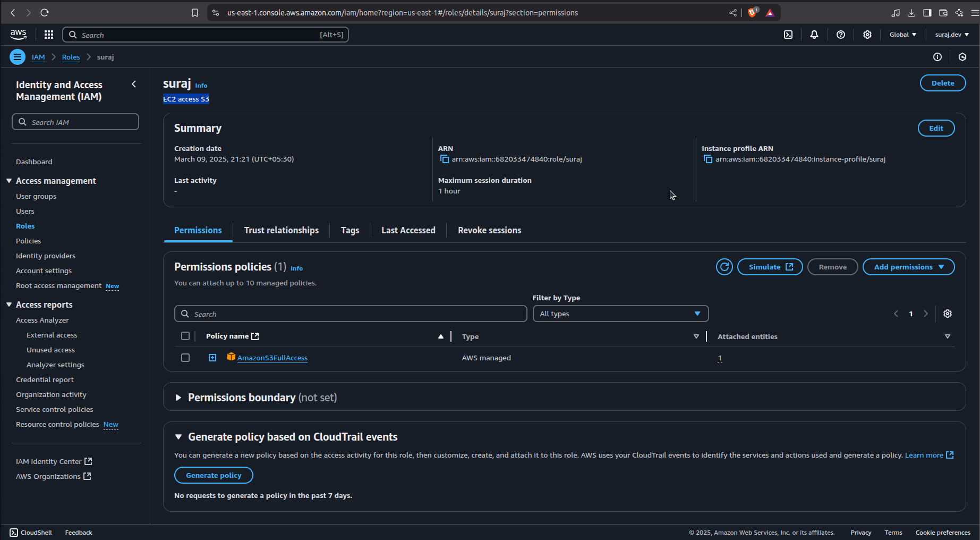Click the Simulate button
Image resolution: width=980 pixels, height=540 pixels.
(x=770, y=267)
